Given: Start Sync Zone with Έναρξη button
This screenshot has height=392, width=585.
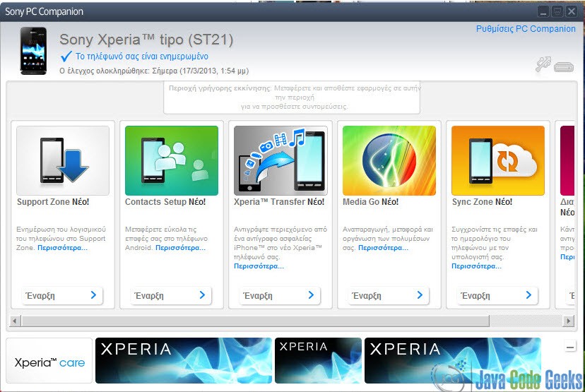Looking at the screenshot, I should pos(497,295).
